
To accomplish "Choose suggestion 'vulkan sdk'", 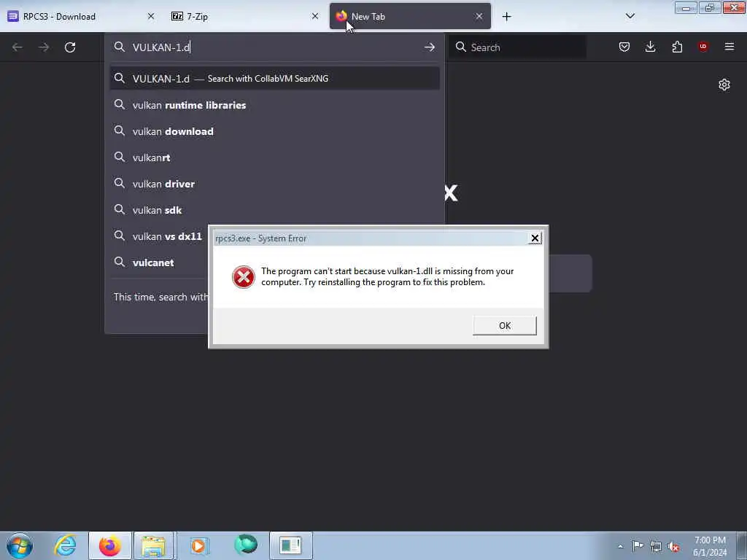I will point(275,209).
